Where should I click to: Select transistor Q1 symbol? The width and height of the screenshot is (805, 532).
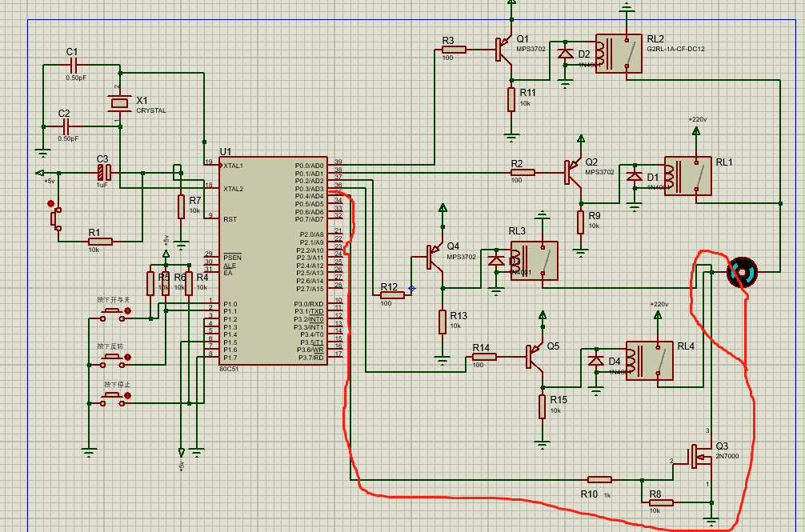pos(503,50)
